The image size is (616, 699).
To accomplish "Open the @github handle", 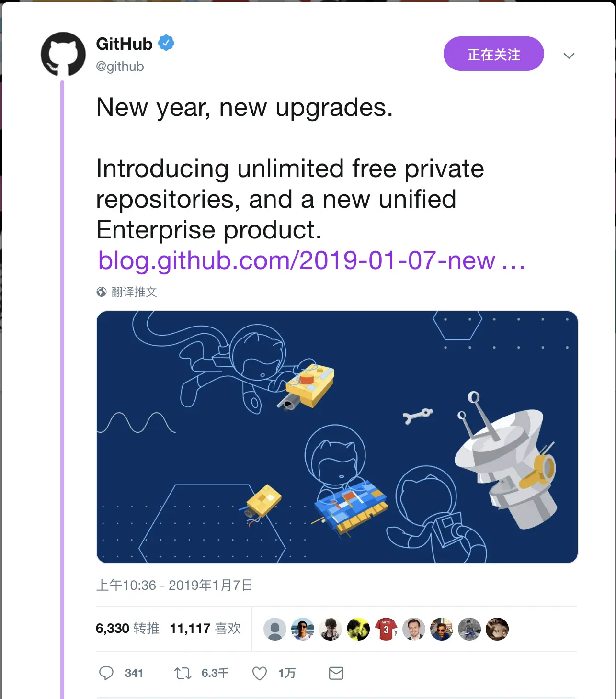I will tap(120, 66).
